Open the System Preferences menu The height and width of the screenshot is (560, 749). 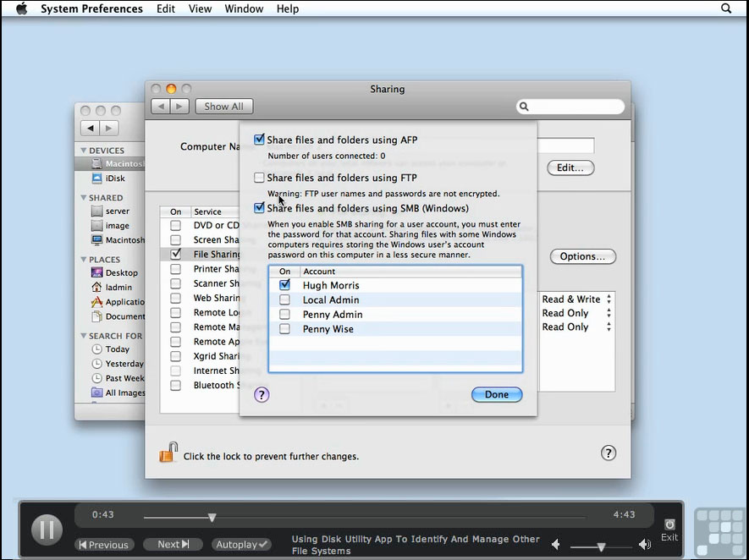click(91, 8)
